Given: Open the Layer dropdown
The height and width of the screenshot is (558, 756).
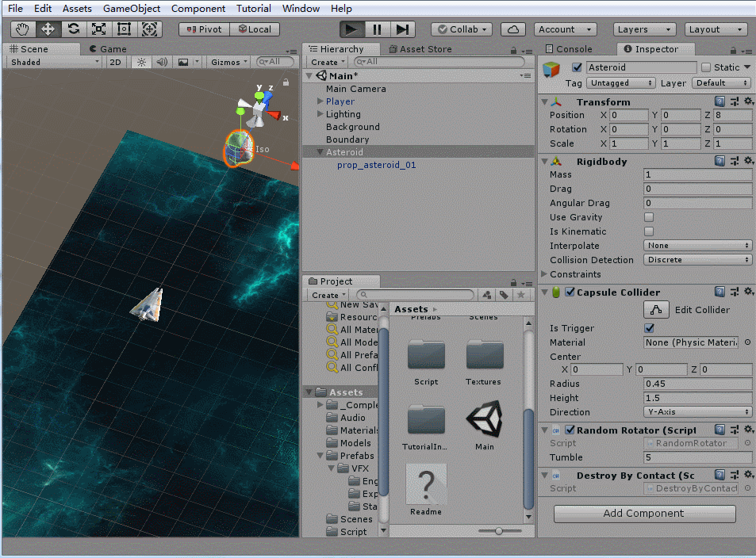Looking at the screenshot, I should (x=721, y=83).
